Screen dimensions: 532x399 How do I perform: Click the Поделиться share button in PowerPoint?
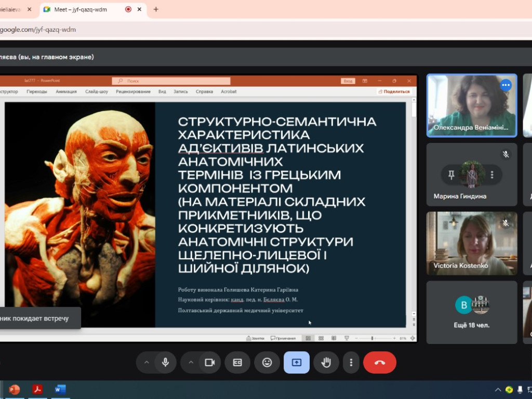(x=394, y=91)
